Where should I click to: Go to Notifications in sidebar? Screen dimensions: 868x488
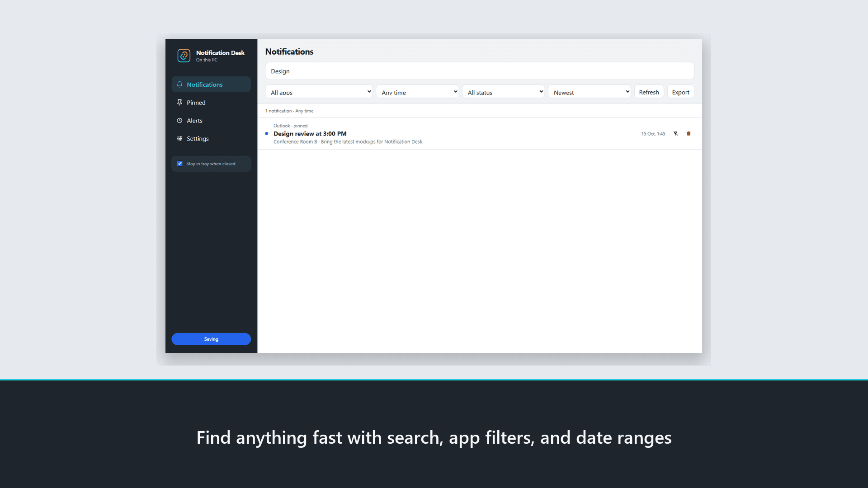[211, 84]
